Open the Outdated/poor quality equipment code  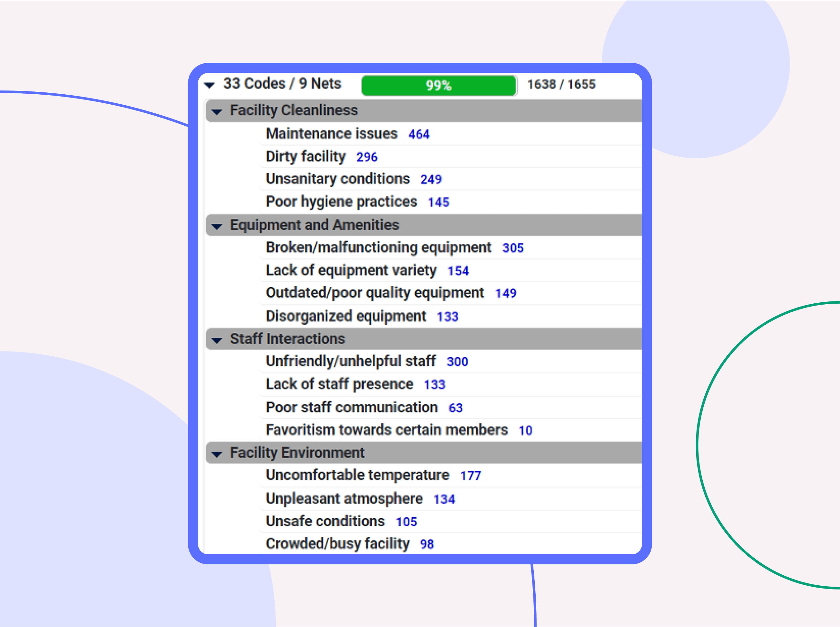(x=375, y=293)
